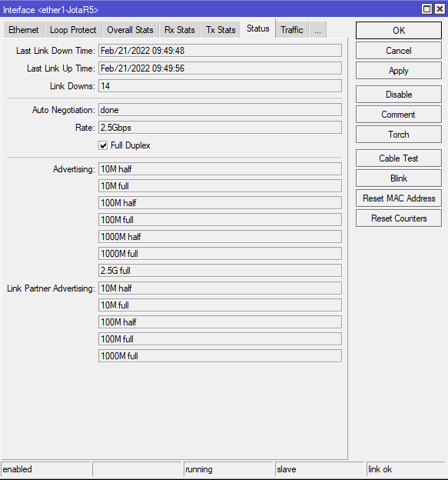Viewport: 448px width, 480px height.
Task: Click the enabled status bar entry
Action: [46, 469]
